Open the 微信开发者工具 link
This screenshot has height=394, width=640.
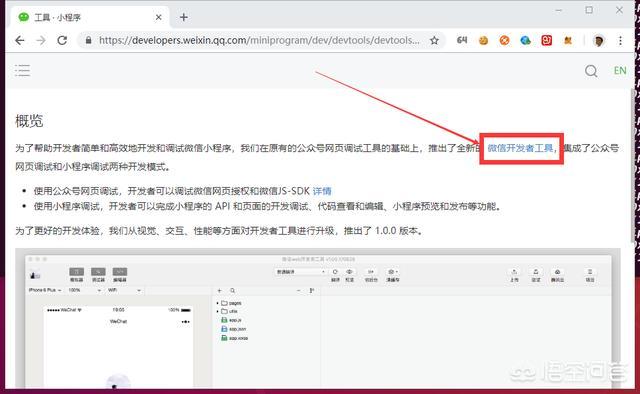[520, 148]
